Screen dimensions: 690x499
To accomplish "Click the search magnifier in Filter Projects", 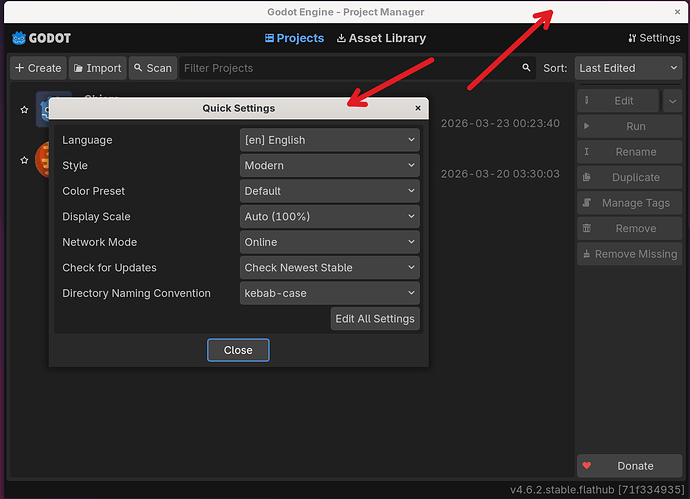I will (526, 68).
